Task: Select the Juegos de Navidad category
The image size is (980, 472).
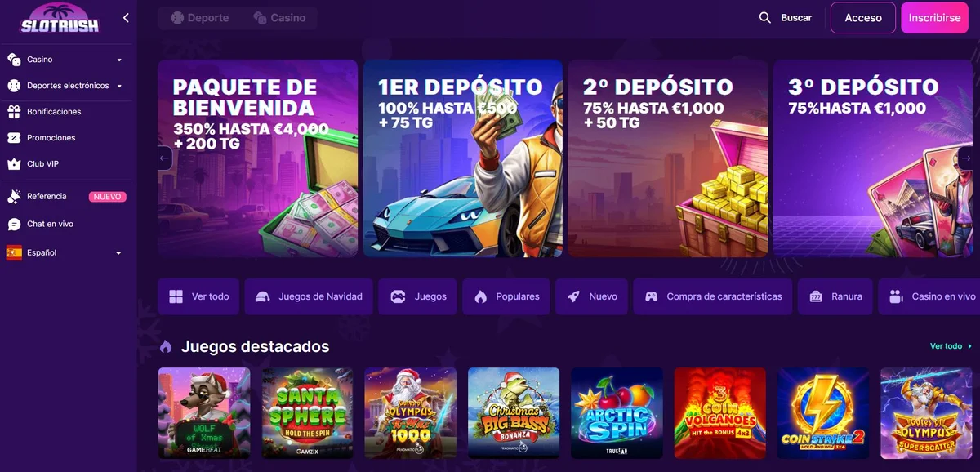Action: pos(310,296)
